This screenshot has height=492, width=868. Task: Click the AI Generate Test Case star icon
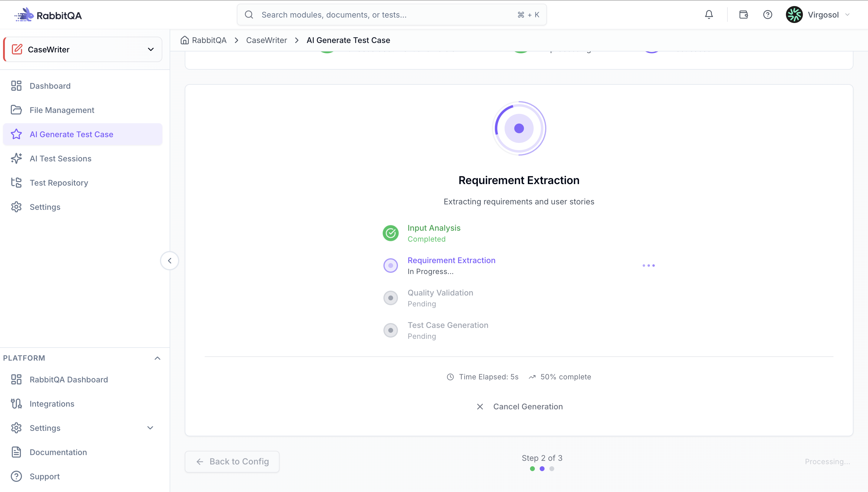tap(16, 134)
